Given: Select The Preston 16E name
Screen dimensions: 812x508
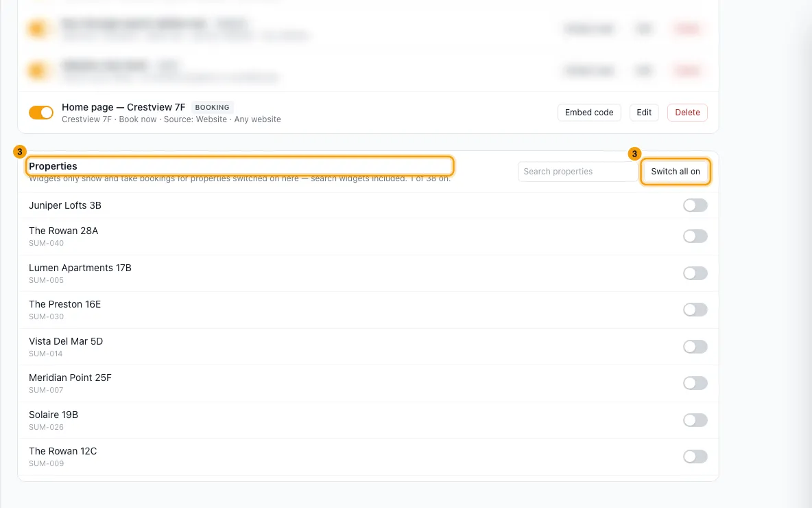Looking at the screenshot, I should point(64,304).
